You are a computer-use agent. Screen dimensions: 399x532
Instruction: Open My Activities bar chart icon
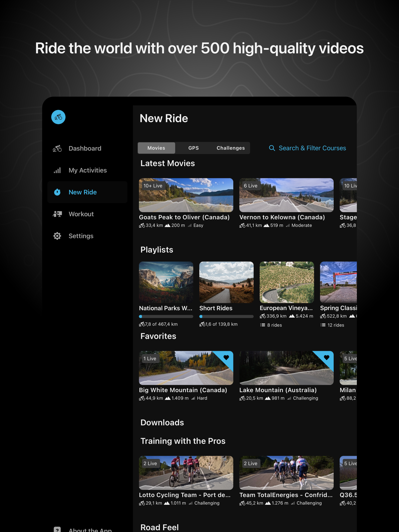click(x=57, y=171)
